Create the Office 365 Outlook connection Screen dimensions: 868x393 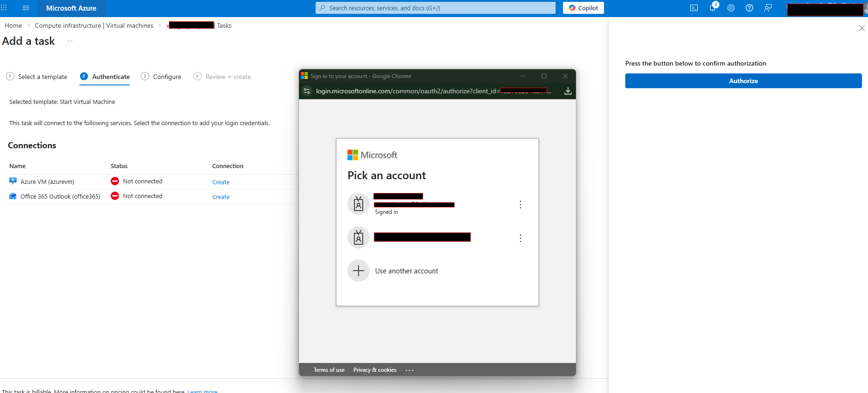(x=221, y=197)
